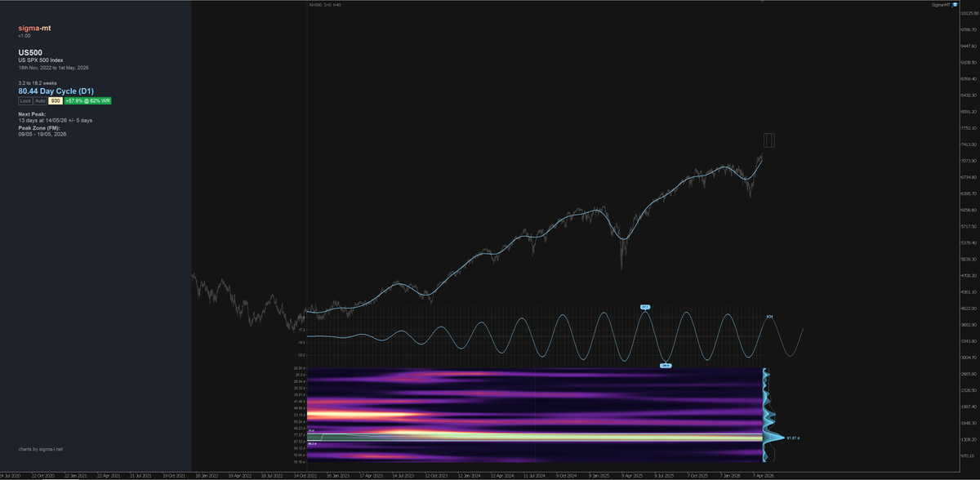980x480 pixels.
Task: Click the sigma-mt logo text
Action: (x=33, y=28)
